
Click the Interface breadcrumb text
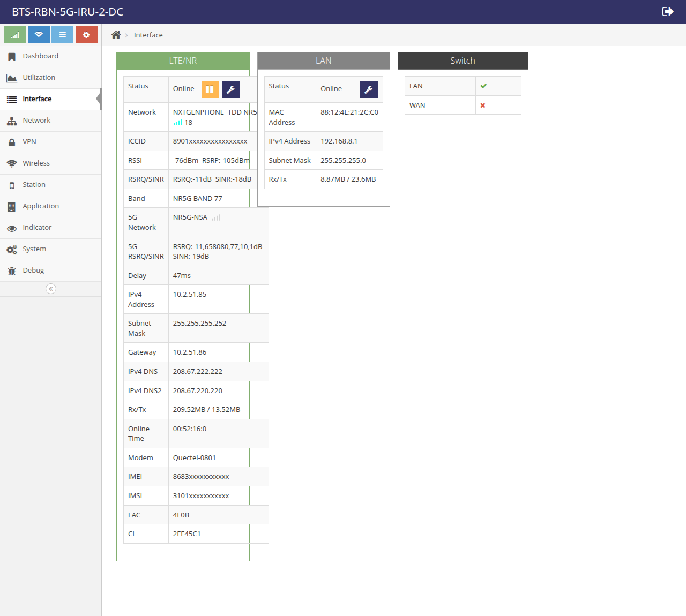148,35
